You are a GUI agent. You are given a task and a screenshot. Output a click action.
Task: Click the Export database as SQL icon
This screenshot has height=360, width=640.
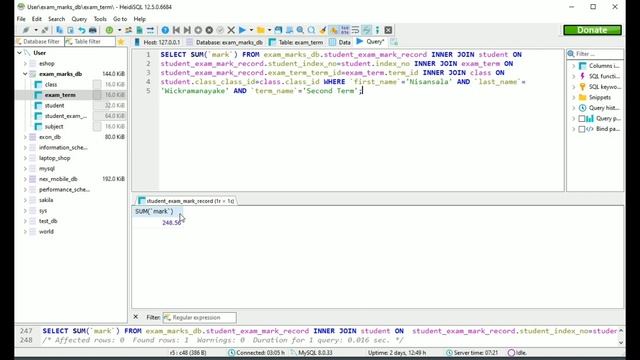(x=139, y=30)
